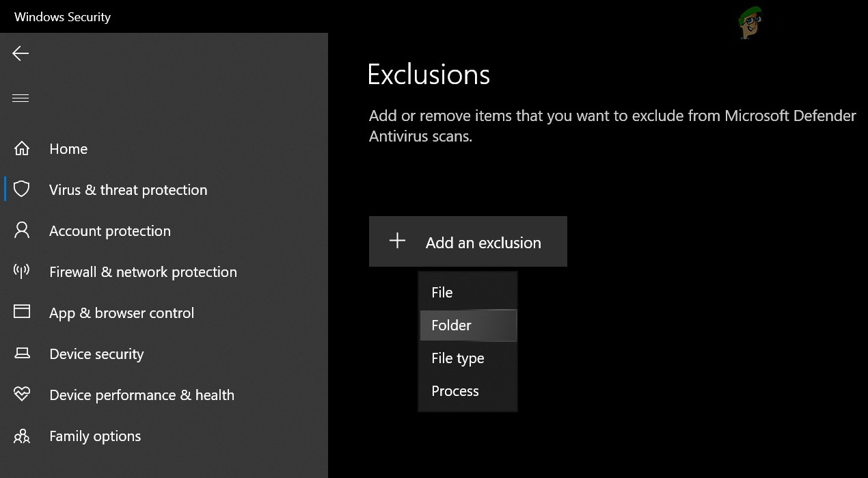The height and width of the screenshot is (478, 868).
Task: Click the Account protection person icon
Action: pos(22,230)
